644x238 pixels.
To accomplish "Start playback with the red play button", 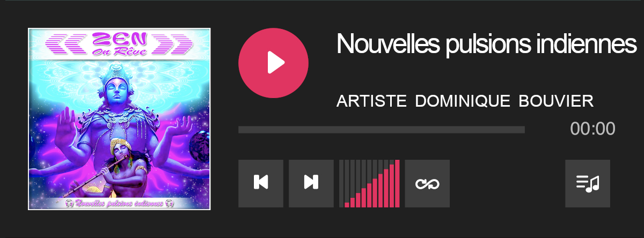I will [x=273, y=63].
